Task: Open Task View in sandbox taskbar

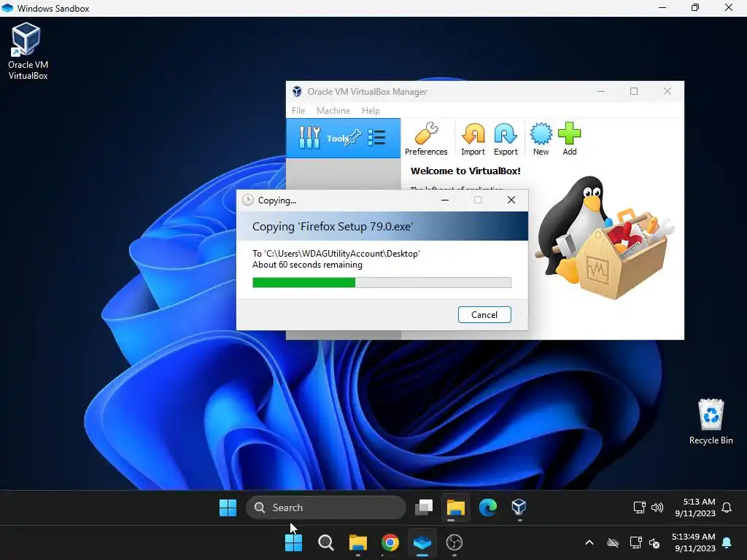Action: point(424,507)
